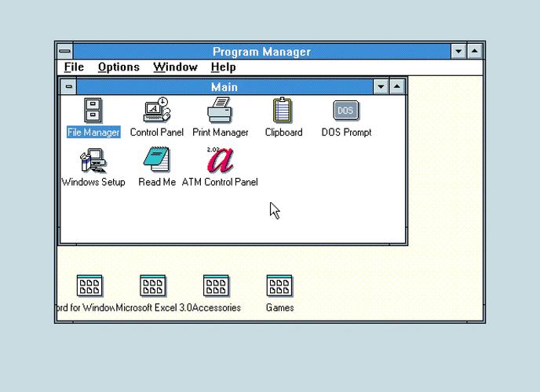Select the ATM Control Panel icon
The width and height of the screenshot is (540, 392).
pyautogui.click(x=221, y=160)
